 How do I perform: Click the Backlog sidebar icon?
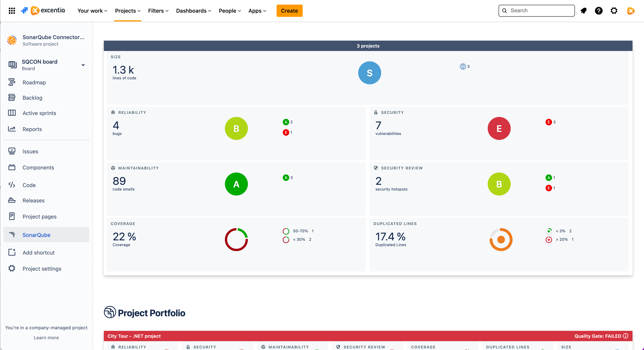tap(12, 97)
